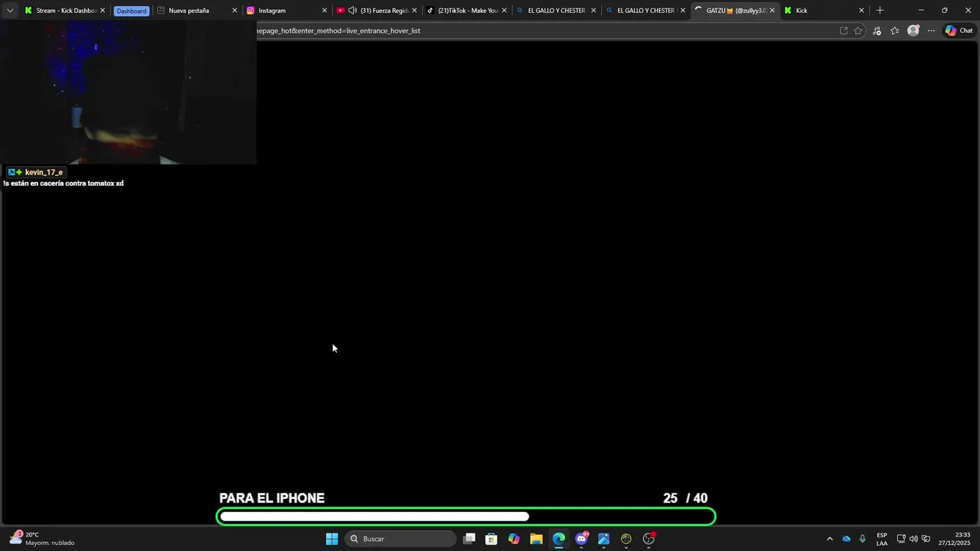Open the Windows Start menu
Viewport: 980px width, 551px height.
pos(332,539)
